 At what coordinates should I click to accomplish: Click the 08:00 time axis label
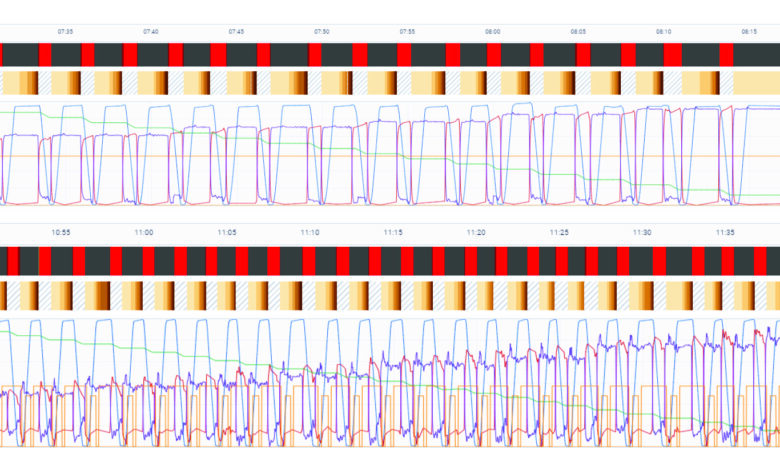[x=492, y=32]
